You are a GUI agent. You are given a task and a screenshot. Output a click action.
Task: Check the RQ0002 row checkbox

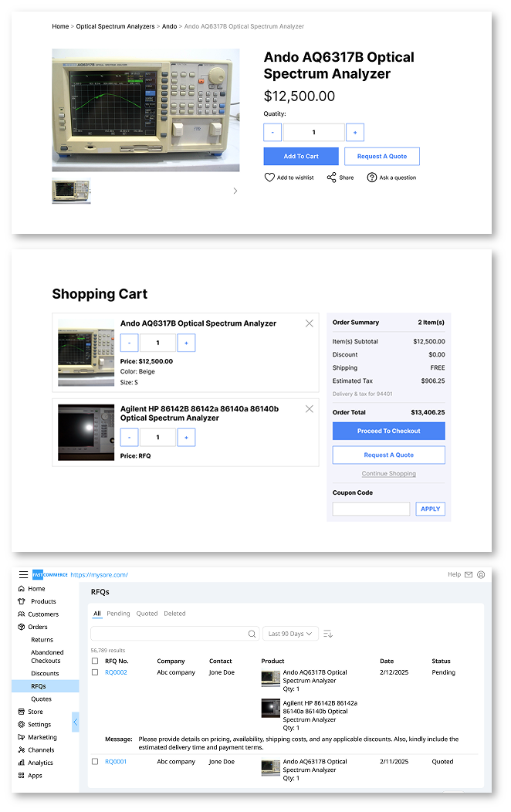tap(95, 673)
